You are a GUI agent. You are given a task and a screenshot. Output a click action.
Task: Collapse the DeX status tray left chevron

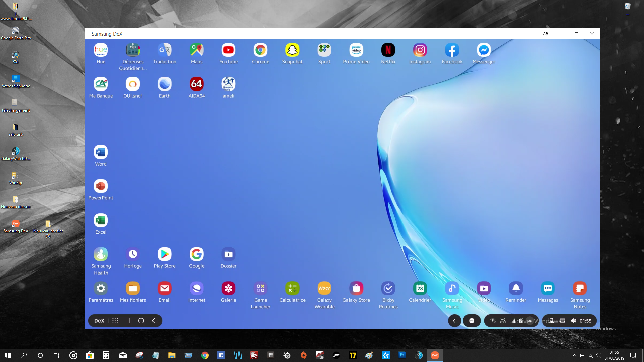point(454,321)
